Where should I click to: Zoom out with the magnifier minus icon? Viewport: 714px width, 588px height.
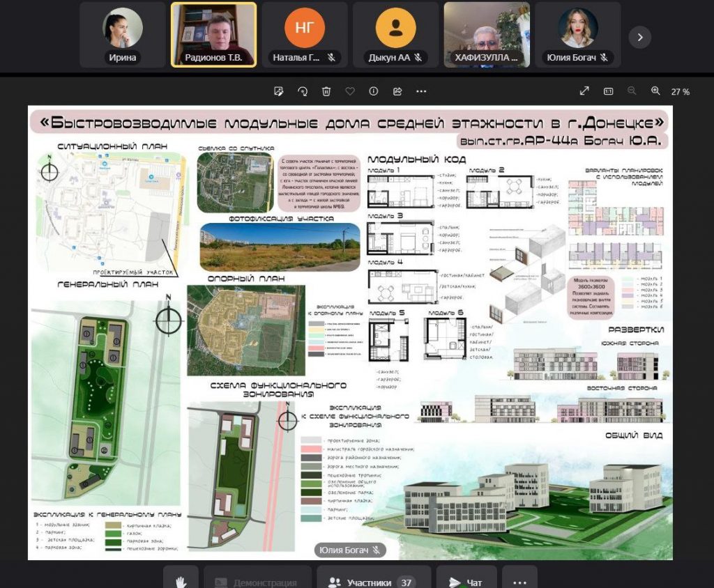(x=632, y=91)
